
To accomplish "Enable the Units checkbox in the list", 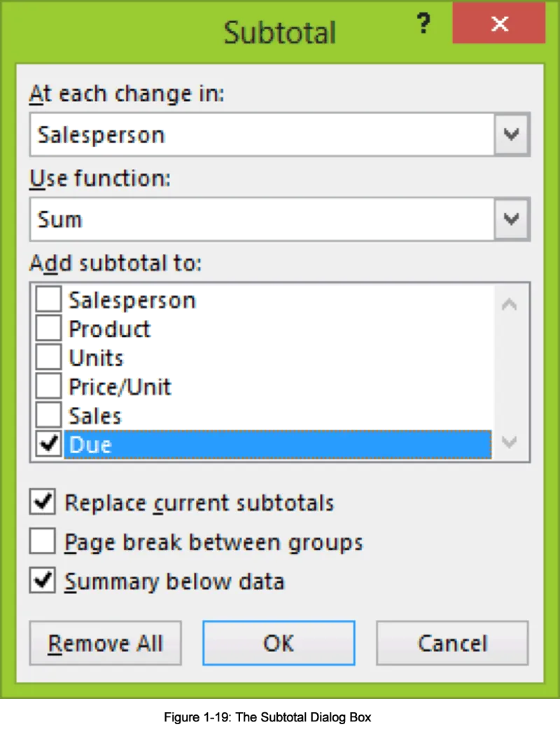I will 48,357.
